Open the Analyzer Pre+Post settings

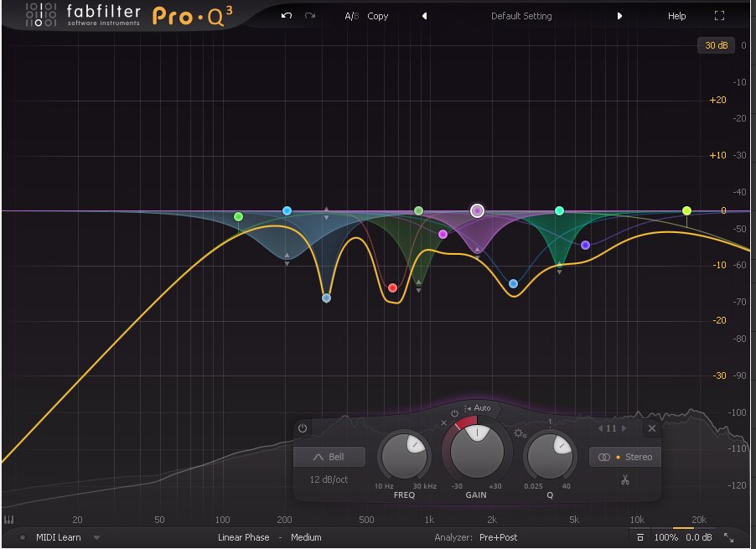pyautogui.click(x=498, y=537)
